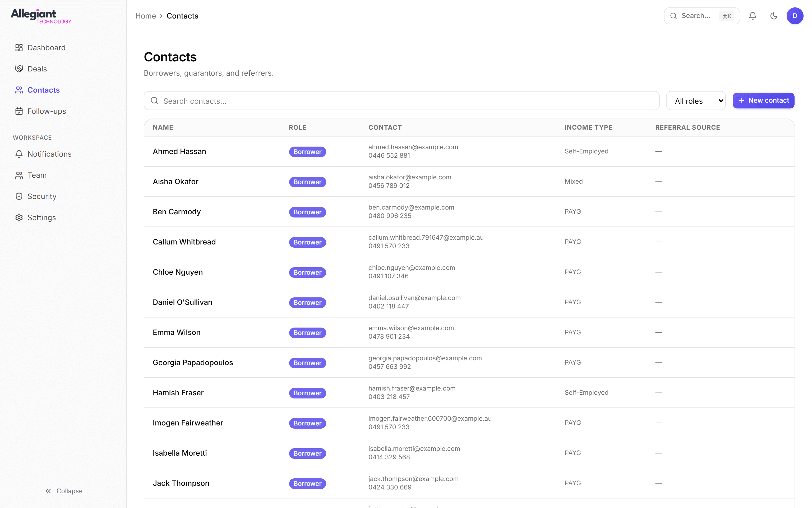Click Borrower badge for Ahmed Hassan

tap(307, 152)
